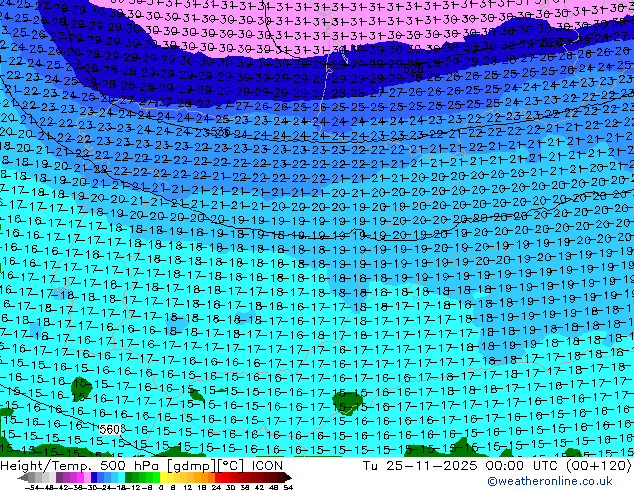Click the 'Height/Temp. 500 hPa' title text
Screen dimensions: 634x490
click(x=80, y=465)
